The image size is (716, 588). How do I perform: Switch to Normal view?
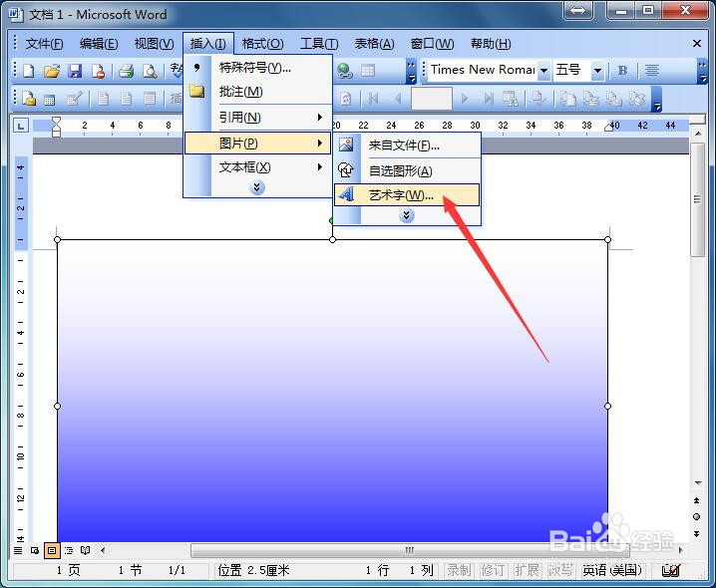(18, 550)
